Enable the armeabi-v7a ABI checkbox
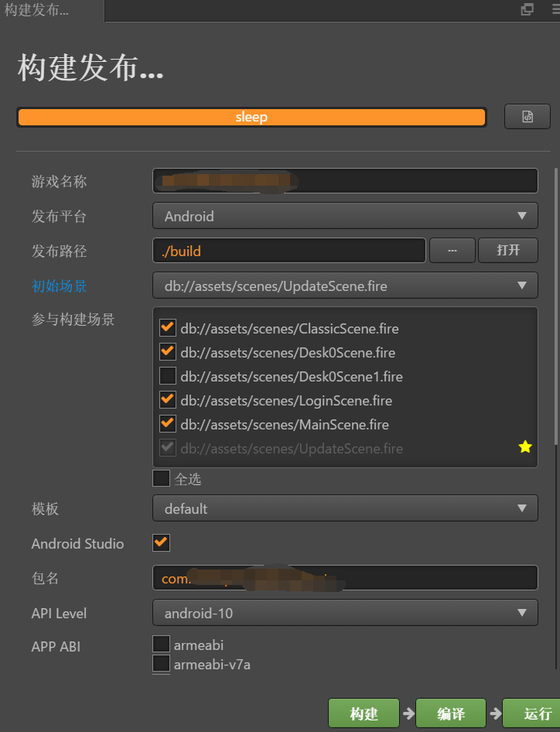The width and height of the screenshot is (560, 732). click(161, 664)
